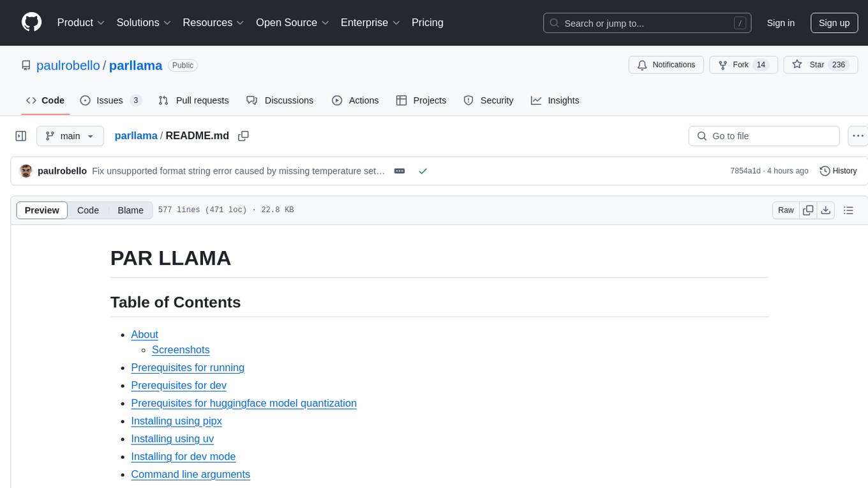Download the raw file

(826, 210)
